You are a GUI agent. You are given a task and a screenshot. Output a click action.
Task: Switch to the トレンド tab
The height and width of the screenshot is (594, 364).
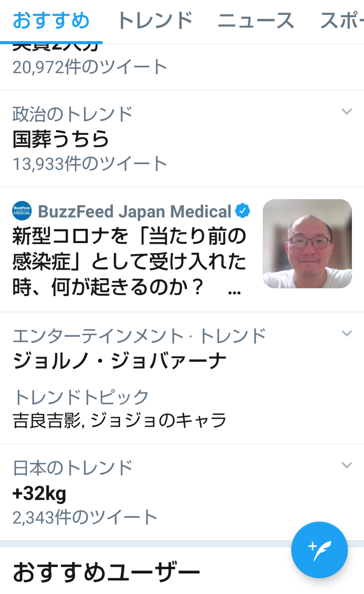(155, 21)
